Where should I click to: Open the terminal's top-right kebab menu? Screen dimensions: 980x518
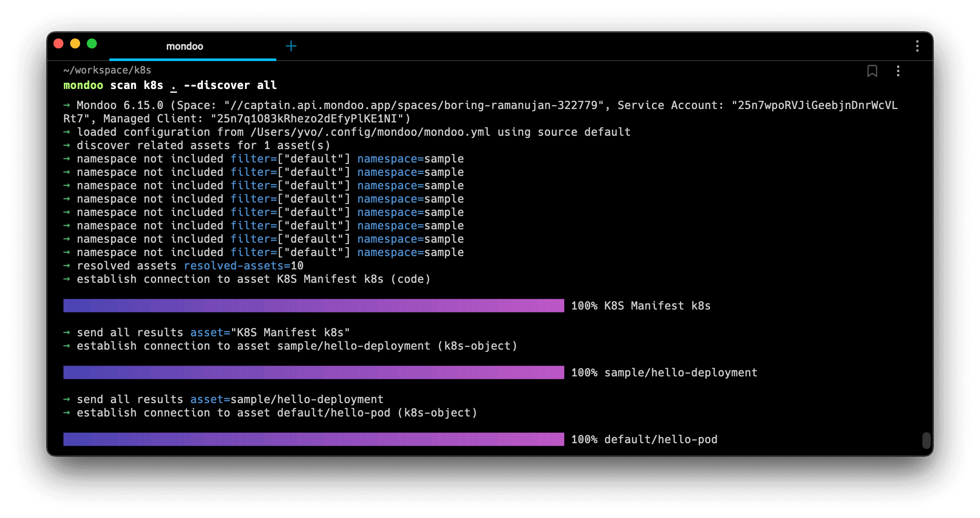coord(917,46)
